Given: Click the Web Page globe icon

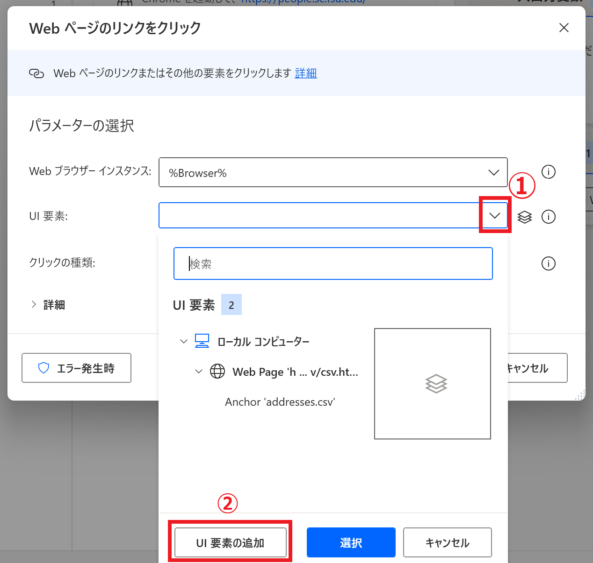Looking at the screenshot, I should pyautogui.click(x=217, y=371).
